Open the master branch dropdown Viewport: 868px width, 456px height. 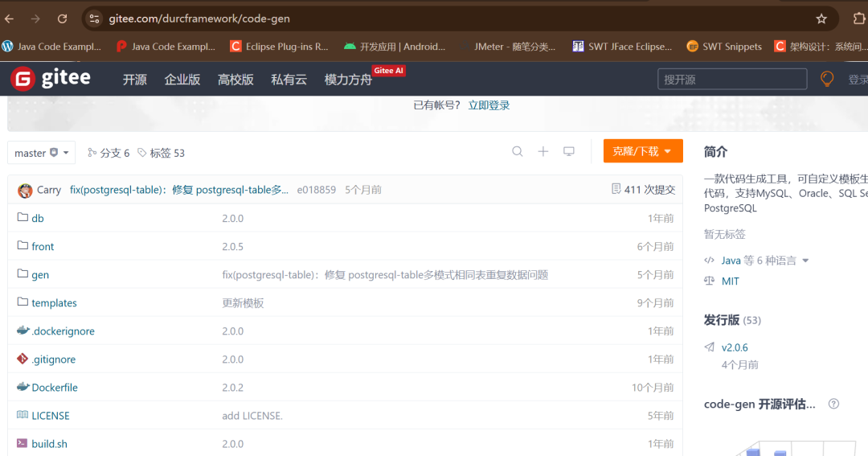click(42, 153)
